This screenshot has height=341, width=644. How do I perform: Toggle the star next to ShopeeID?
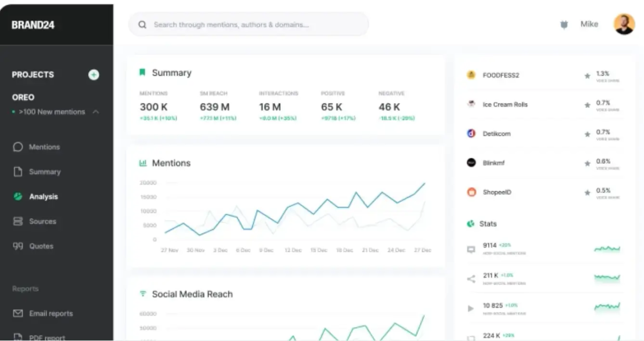coord(587,192)
